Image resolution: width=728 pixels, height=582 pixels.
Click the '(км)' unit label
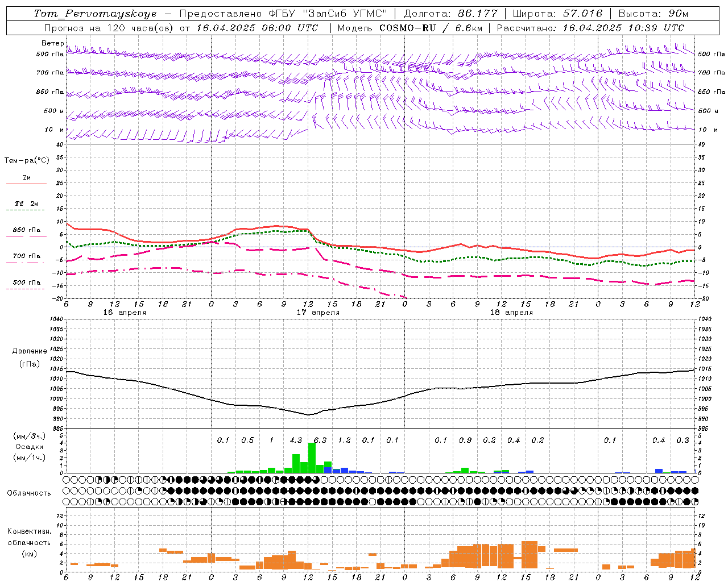pos(29,554)
